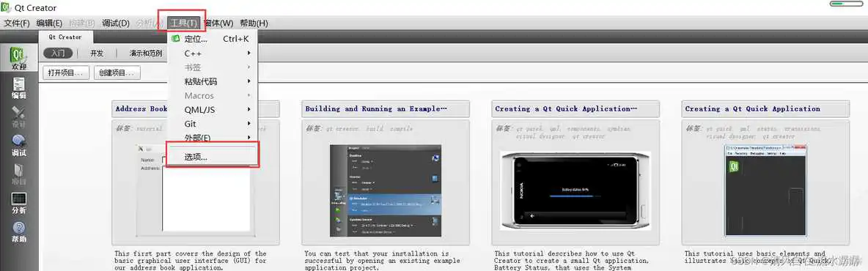Image resolution: width=868 pixels, height=271 pixels.
Task: Open the Debug (调试) mode icon
Action: (19, 146)
